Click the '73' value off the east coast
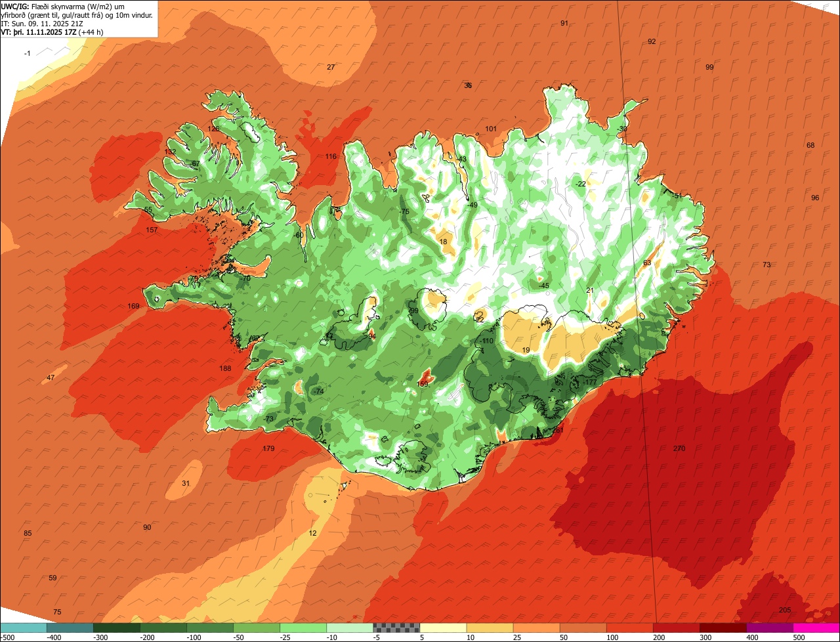The height and width of the screenshot is (642, 840). [766, 265]
